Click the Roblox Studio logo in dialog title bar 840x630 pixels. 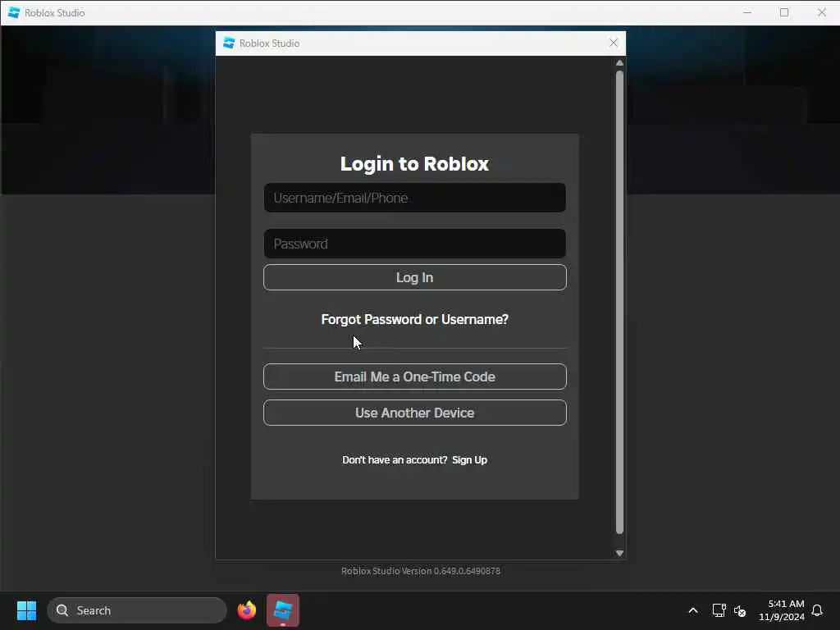click(x=229, y=43)
